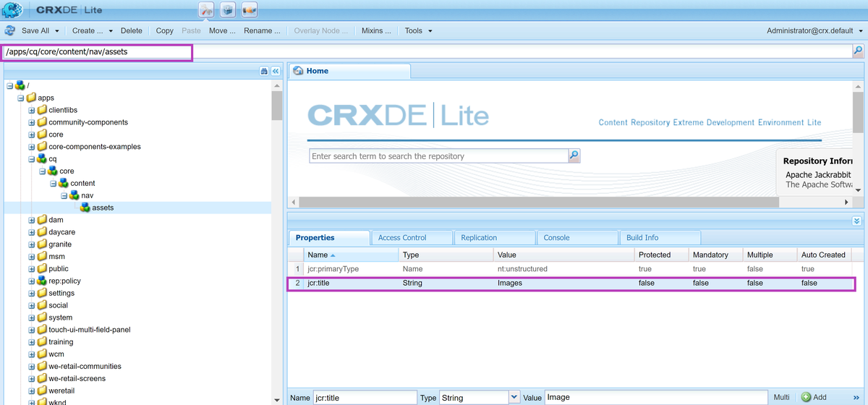Image resolution: width=868 pixels, height=405 pixels.
Task: Select the core-components-examples folder in the tree
Action: coord(94,147)
